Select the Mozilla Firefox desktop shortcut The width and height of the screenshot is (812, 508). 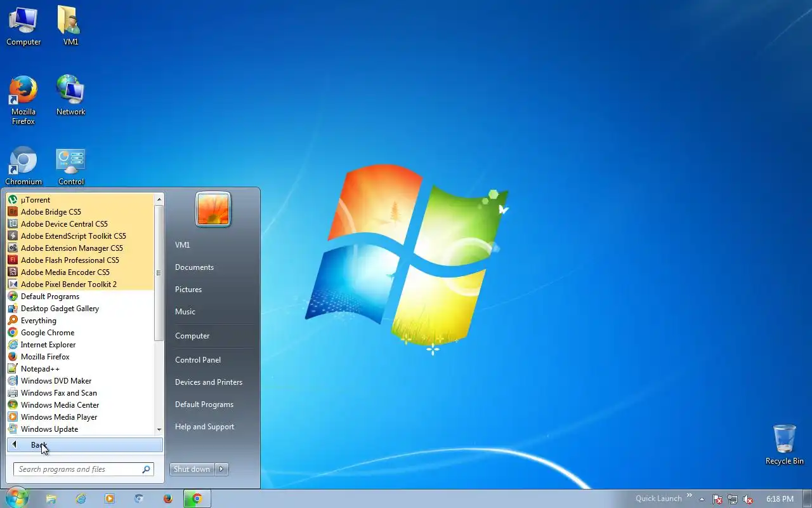[23, 100]
